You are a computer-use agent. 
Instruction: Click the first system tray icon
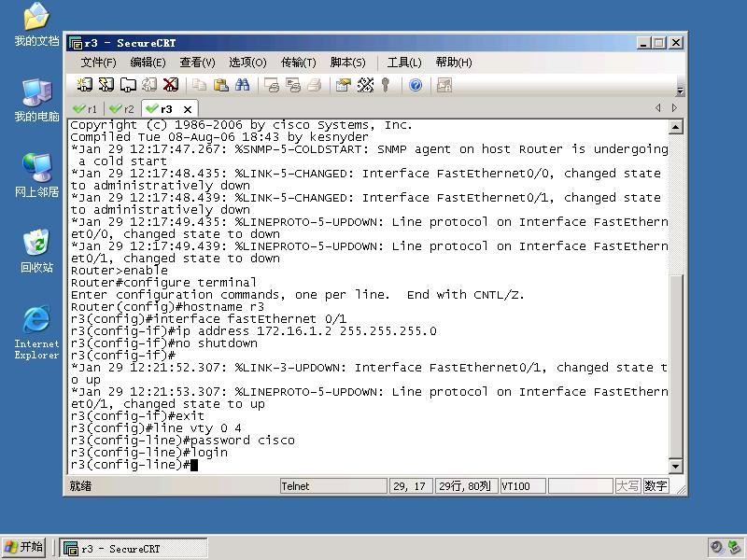pyautogui.click(x=717, y=548)
